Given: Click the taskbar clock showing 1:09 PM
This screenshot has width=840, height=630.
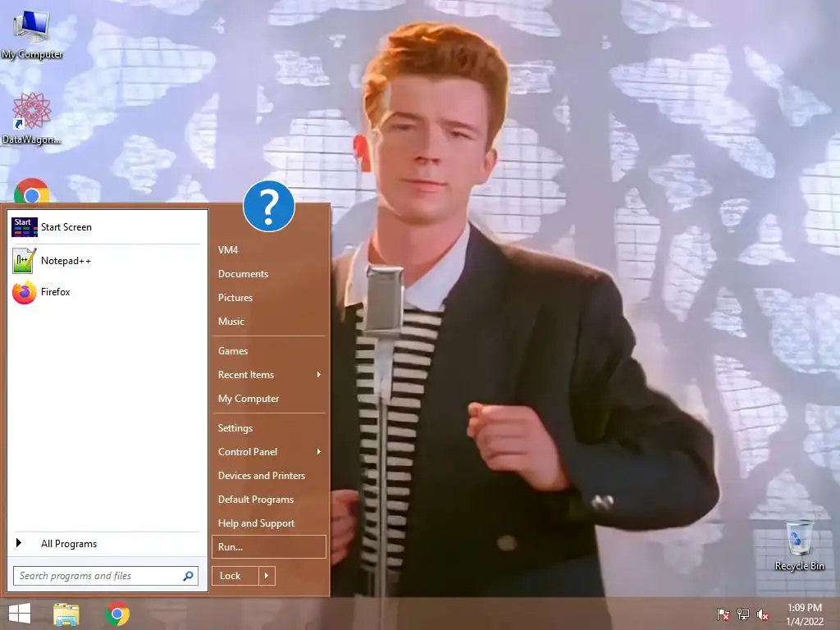Looking at the screenshot, I should pyautogui.click(x=804, y=614).
